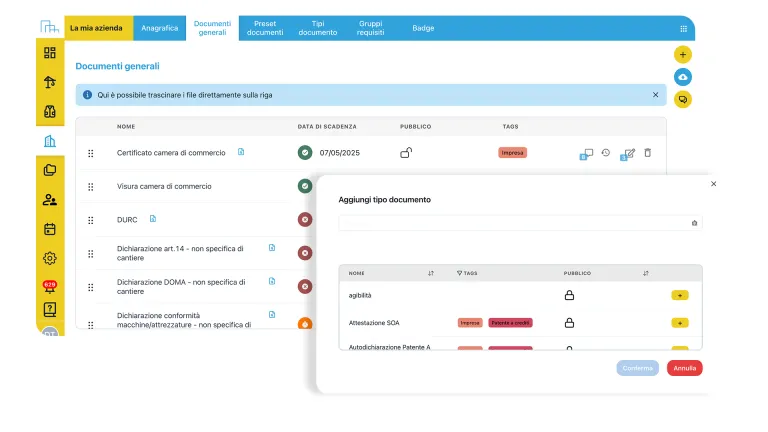This screenshot has width=768, height=432.
Task: Toggle the lock icon for agibilità
Action: pyautogui.click(x=569, y=295)
